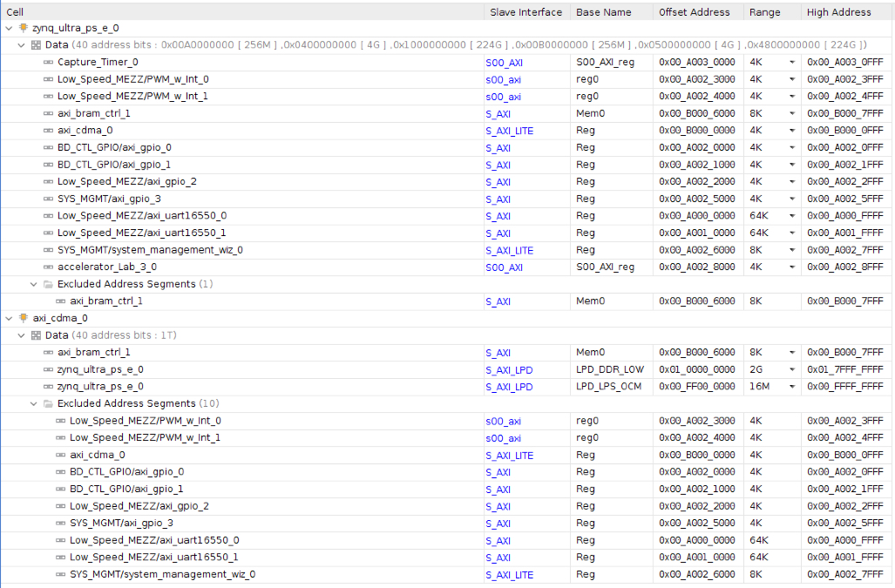
Task: Click S_AXI_LPD link in the LPD_LPS_OCM row
Action: pos(509,387)
